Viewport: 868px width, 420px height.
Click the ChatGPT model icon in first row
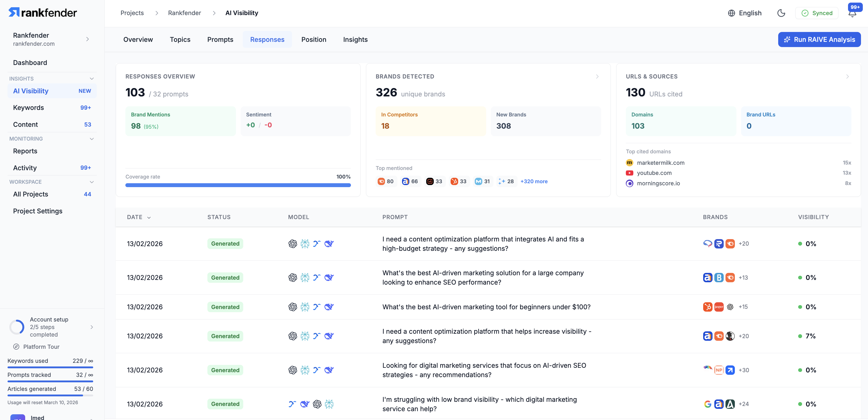(293, 244)
